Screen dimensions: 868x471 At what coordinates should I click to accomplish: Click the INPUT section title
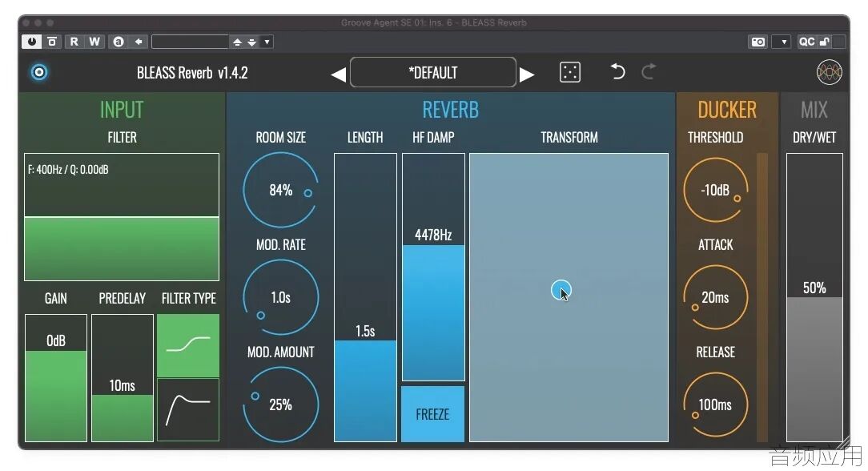coord(122,110)
